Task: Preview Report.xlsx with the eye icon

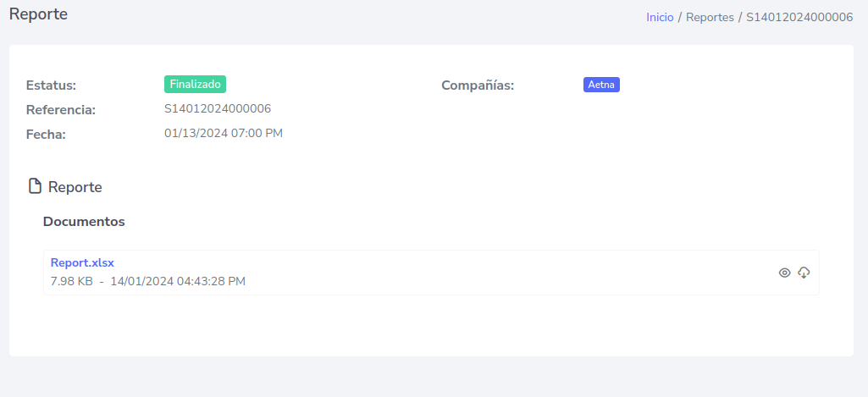Action: (x=784, y=273)
